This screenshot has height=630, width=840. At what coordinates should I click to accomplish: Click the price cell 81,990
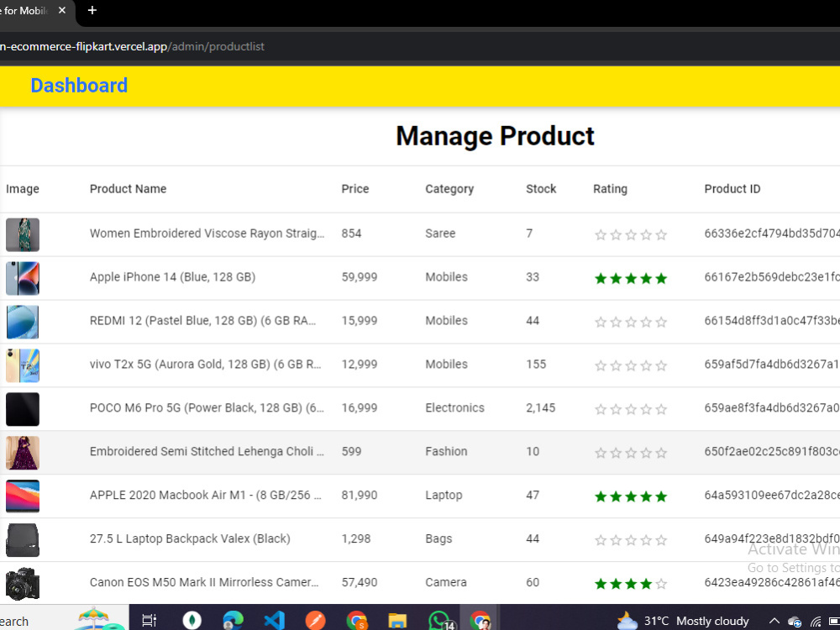360,495
